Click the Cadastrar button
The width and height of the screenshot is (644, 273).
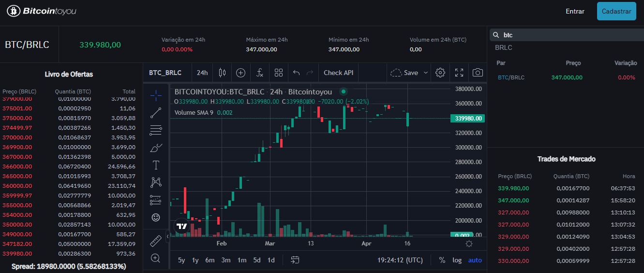coord(616,11)
